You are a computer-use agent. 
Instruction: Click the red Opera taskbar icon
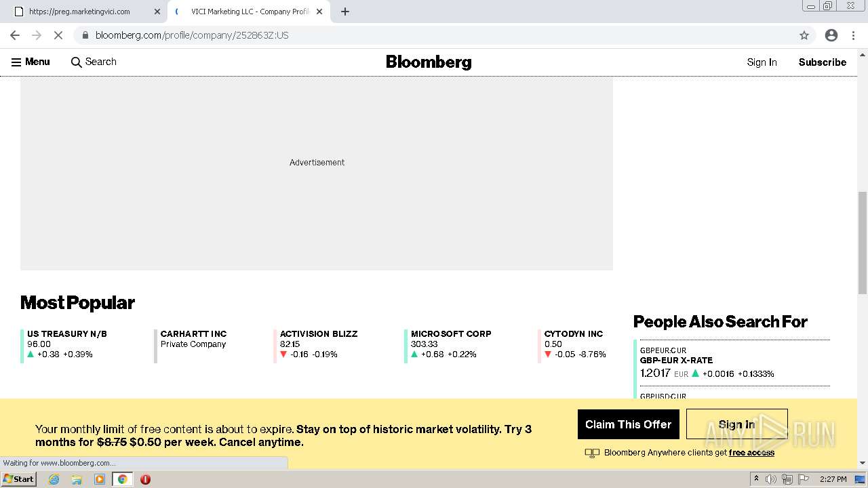click(x=145, y=479)
